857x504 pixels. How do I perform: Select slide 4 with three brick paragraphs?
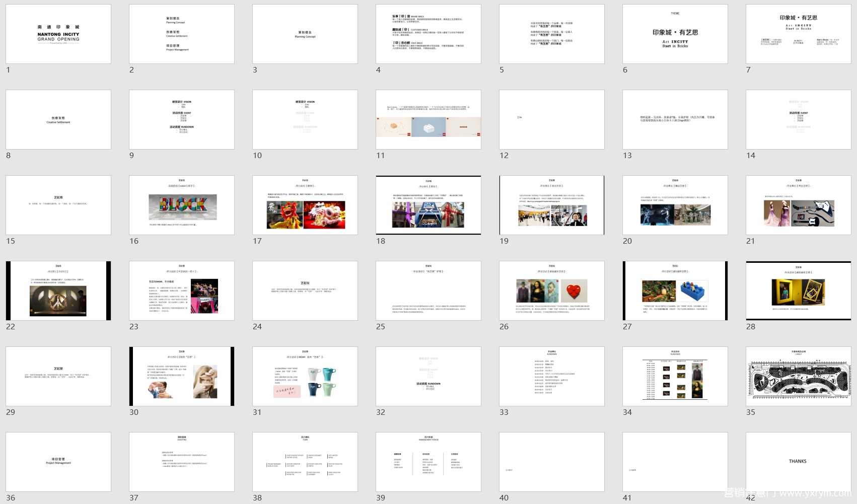[x=428, y=34]
